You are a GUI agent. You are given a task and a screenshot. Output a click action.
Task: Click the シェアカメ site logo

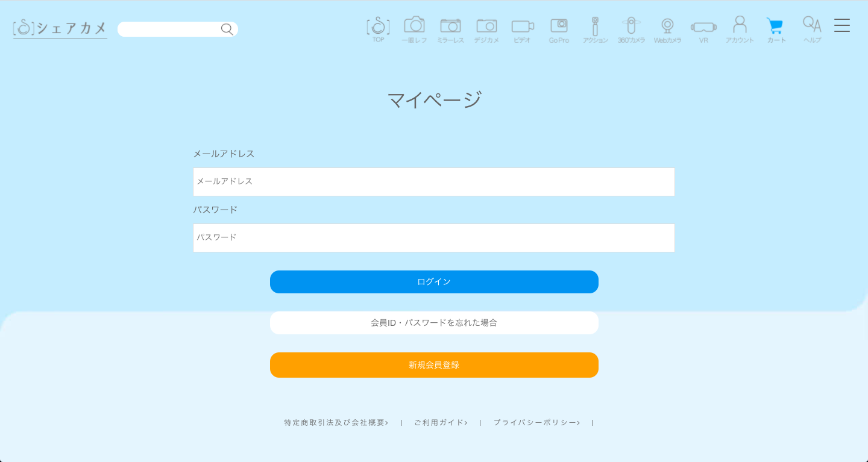60,28
